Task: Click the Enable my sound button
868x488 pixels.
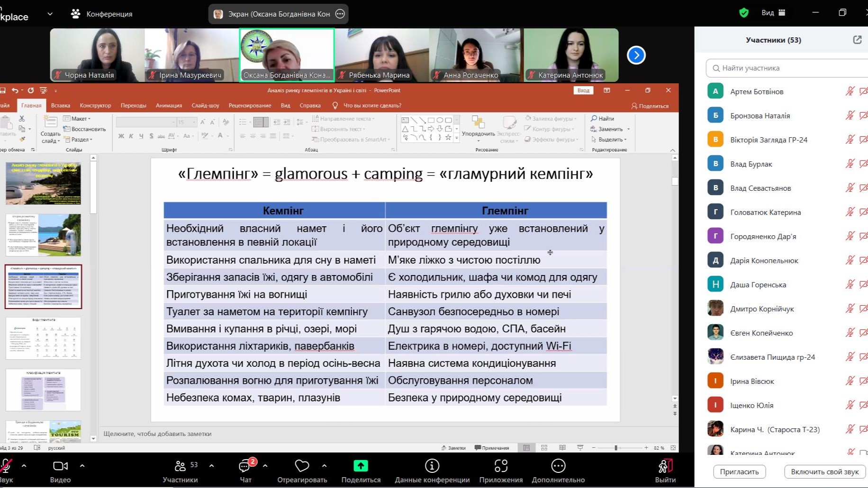Action: click(x=824, y=471)
